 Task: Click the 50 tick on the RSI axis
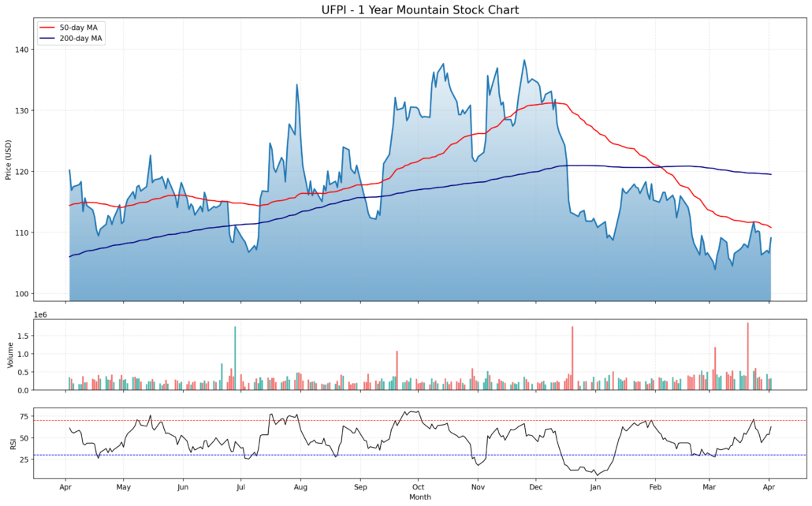[24, 438]
